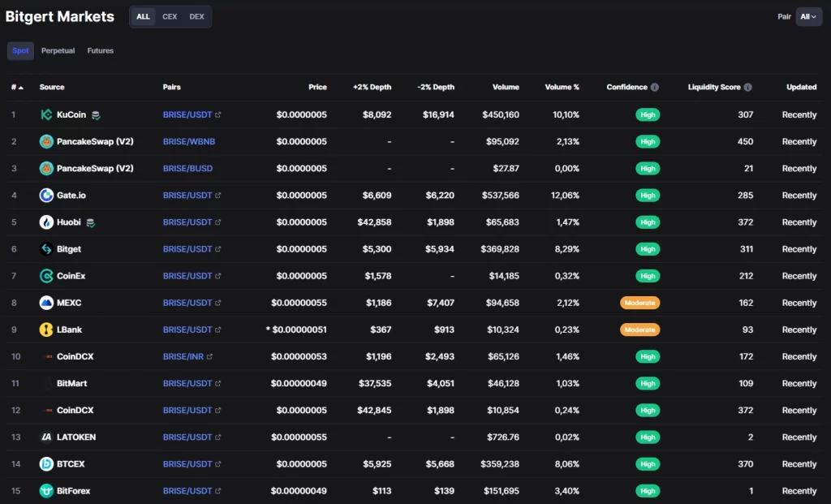Open the BRISE/USDT link in the LBank row
The width and height of the screenshot is (831, 504).
coord(187,330)
